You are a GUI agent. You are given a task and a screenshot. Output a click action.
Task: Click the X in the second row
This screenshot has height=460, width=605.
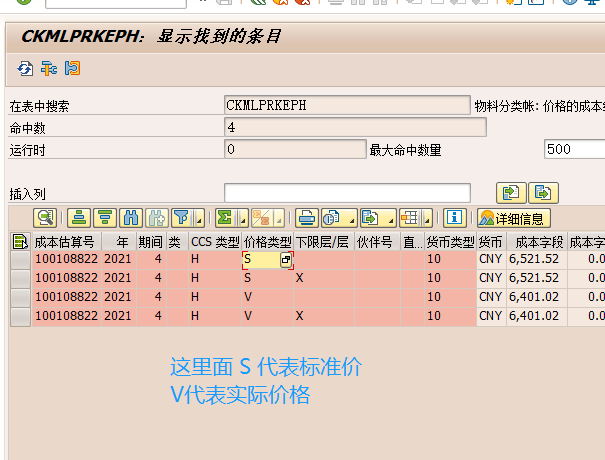pos(299,278)
